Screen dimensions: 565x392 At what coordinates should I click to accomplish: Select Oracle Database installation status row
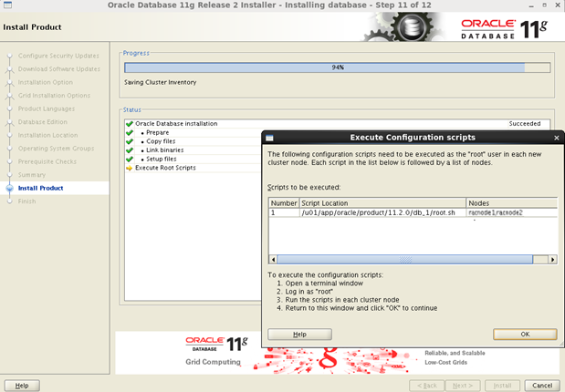[x=338, y=123]
